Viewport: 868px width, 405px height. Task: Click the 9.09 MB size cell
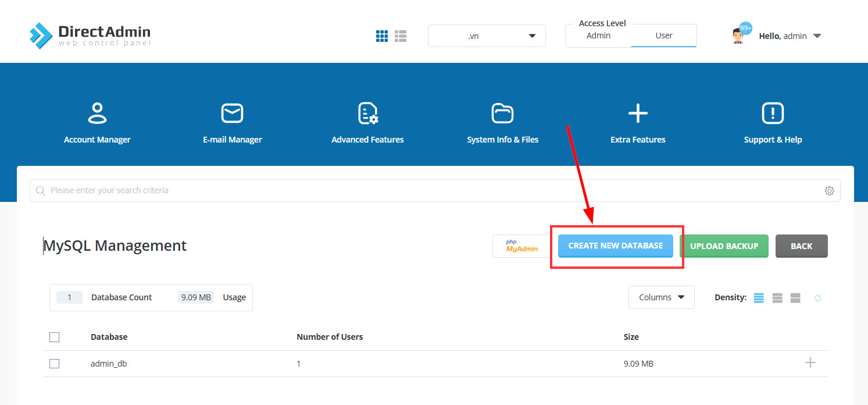pos(638,364)
